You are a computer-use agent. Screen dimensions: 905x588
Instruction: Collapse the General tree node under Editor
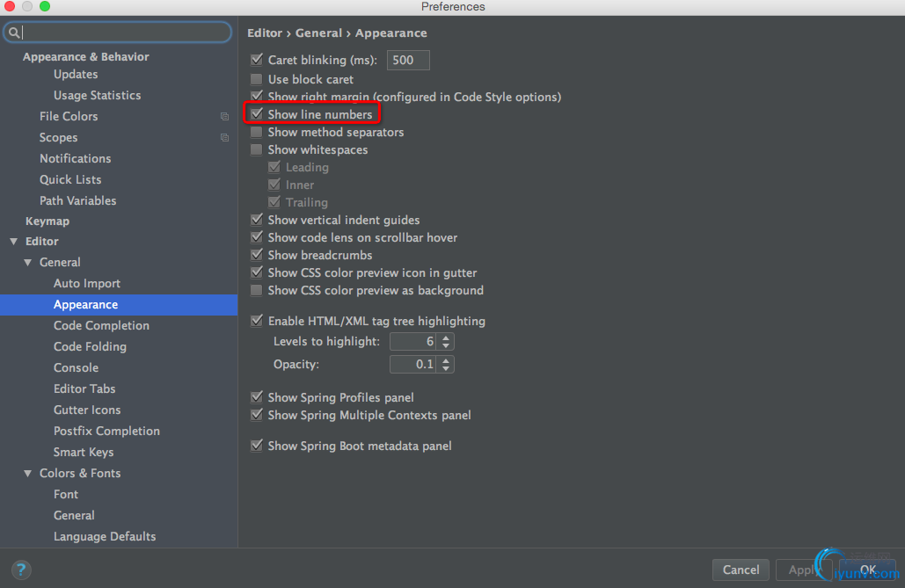click(x=28, y=263)
